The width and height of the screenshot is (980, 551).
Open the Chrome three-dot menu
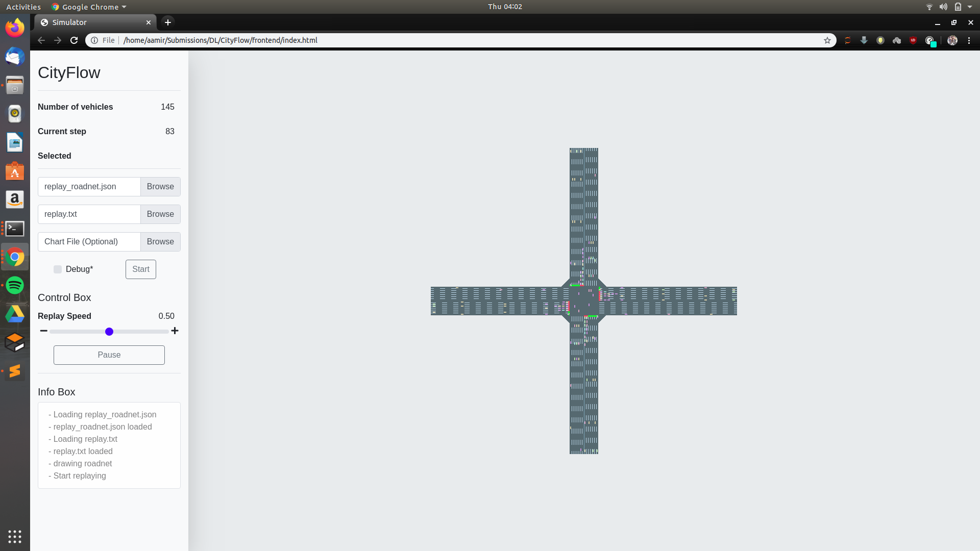pos(969,40)
